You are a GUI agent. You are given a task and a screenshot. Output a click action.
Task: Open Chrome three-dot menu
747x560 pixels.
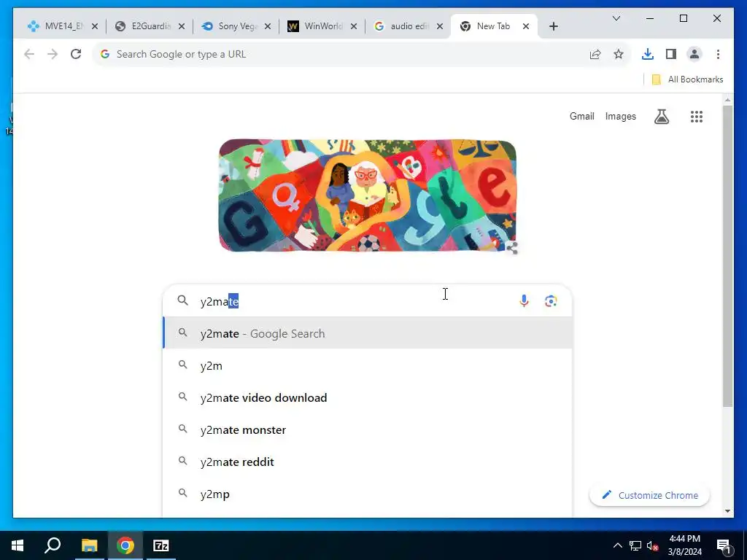[718, 54]
